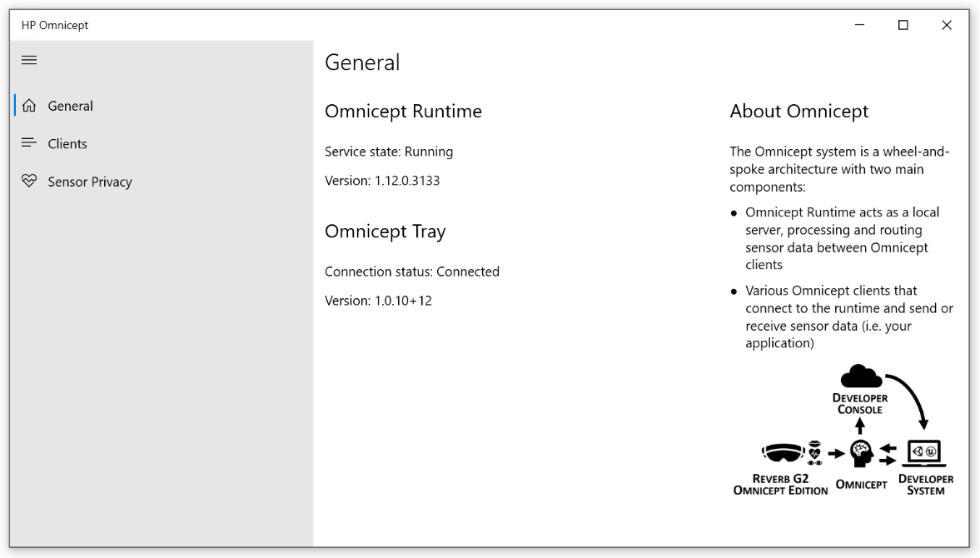Click the Clients list icon
The width and height of the screenshot is (980, 558).
29,143
